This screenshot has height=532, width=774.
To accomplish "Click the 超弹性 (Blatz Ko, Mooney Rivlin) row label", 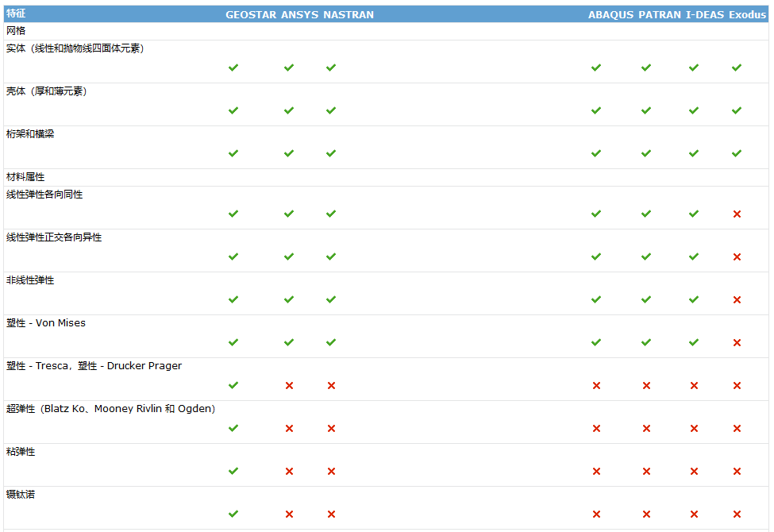I will tap(110, 409).
